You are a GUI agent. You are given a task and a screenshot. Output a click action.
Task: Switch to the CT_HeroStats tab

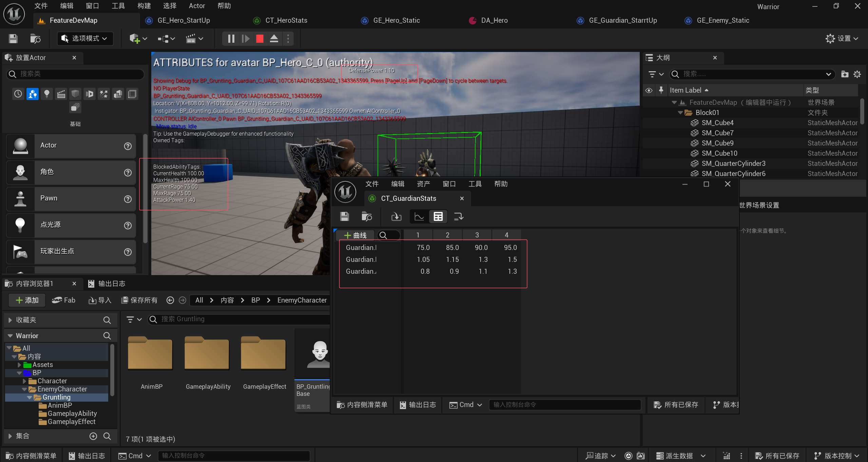(x=286, y=20)
